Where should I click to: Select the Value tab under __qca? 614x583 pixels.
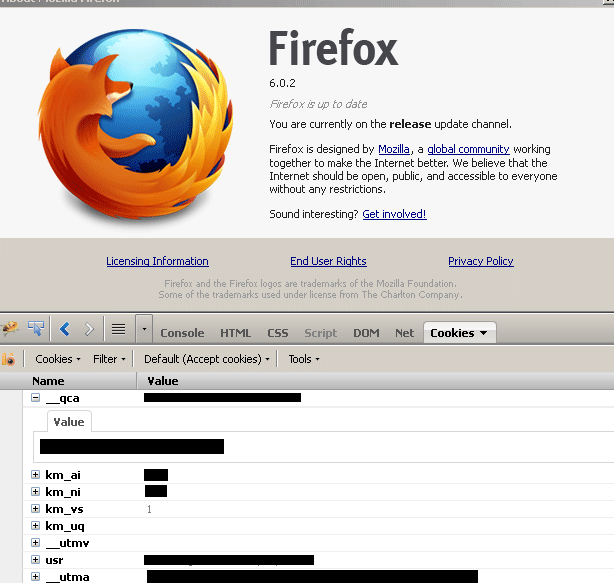coord(69,422)
